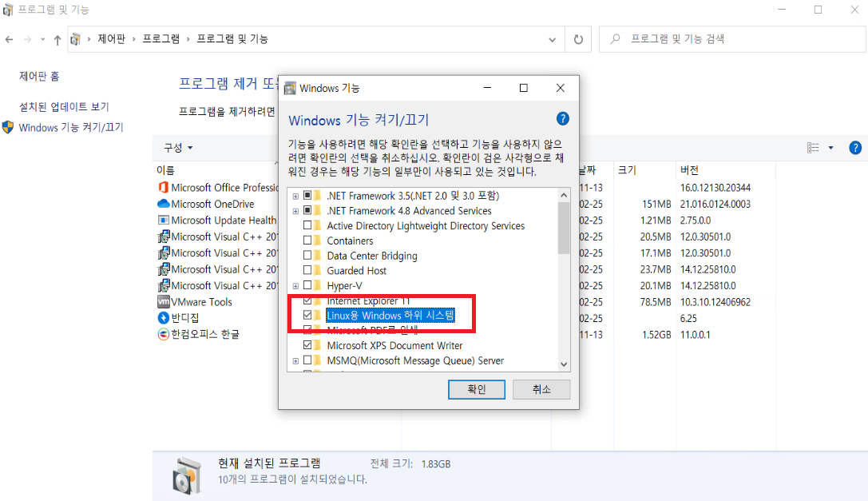This screenshot has width=868, height=501.
Task: Enable the Containers checkbox
Action: [307, 241]
